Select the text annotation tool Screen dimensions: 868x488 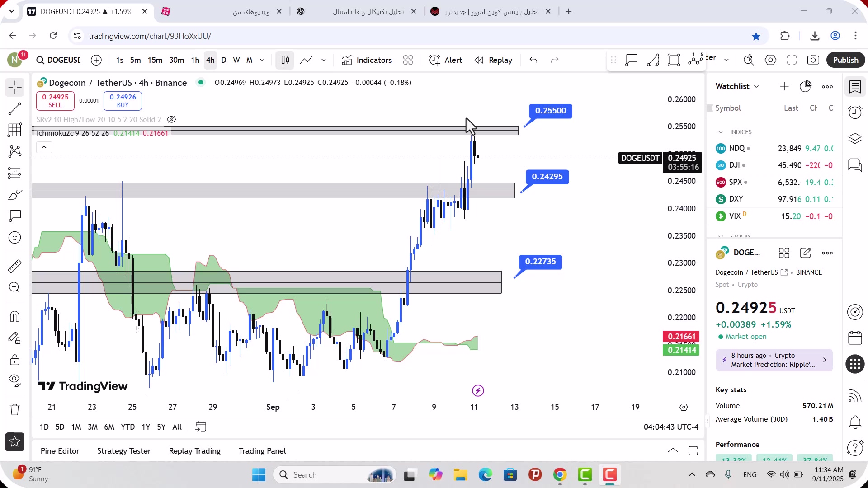(x=14, y=216)
